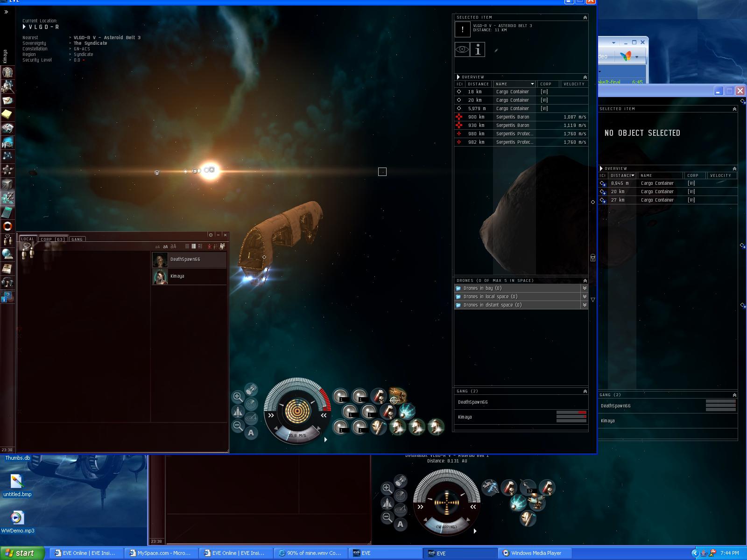Open the cargo hold icon on HUD
Viewport: 747px width, 560px height.
[251, 389]
